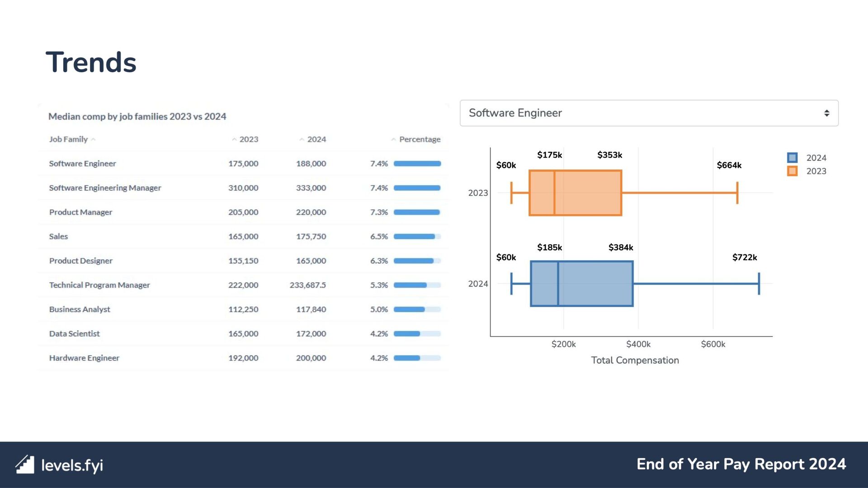Click the dropdown up-down arrows indicator

tap(826, 113)
